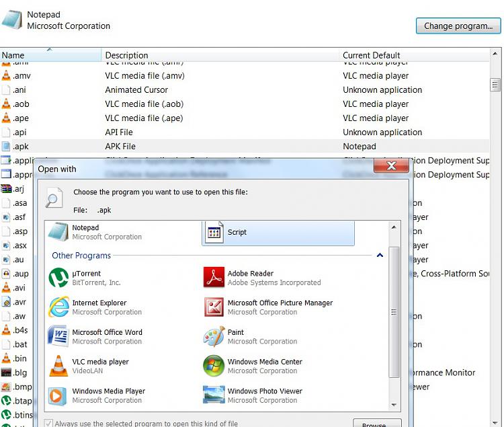Click the Audacity icon beside .aup
The image size is (504, 427).
[x=6, y=274]
